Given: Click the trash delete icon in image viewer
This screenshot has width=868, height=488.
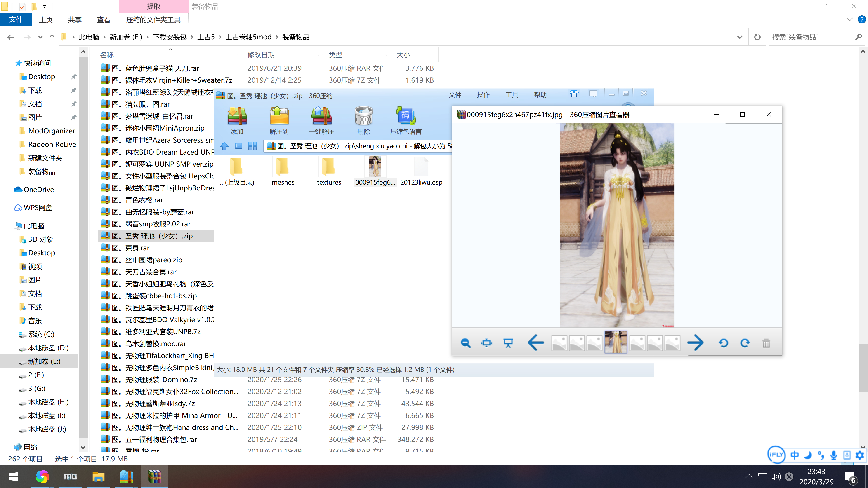Looking at the screenshot, I should tap(766, 343).
